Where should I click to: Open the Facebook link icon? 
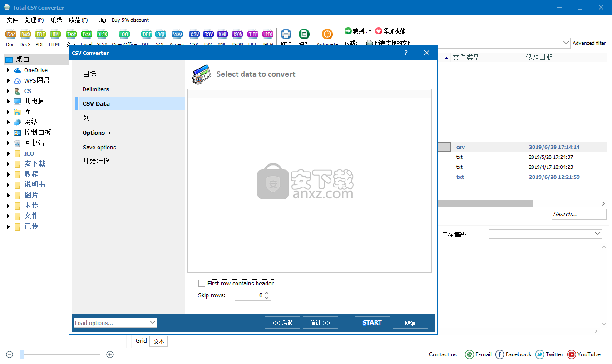(500, 354)
